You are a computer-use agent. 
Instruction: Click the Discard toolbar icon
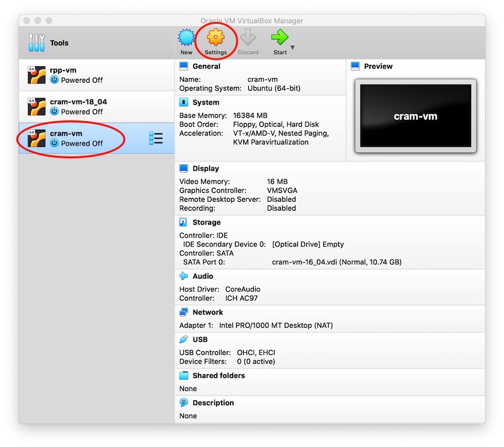(x=248, y=39)
